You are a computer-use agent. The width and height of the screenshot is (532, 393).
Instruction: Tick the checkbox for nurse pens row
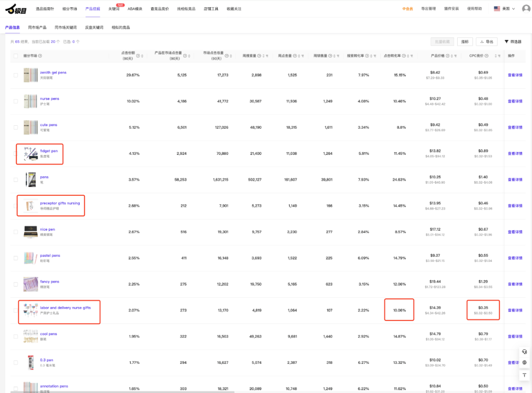[x=16, y=101]
